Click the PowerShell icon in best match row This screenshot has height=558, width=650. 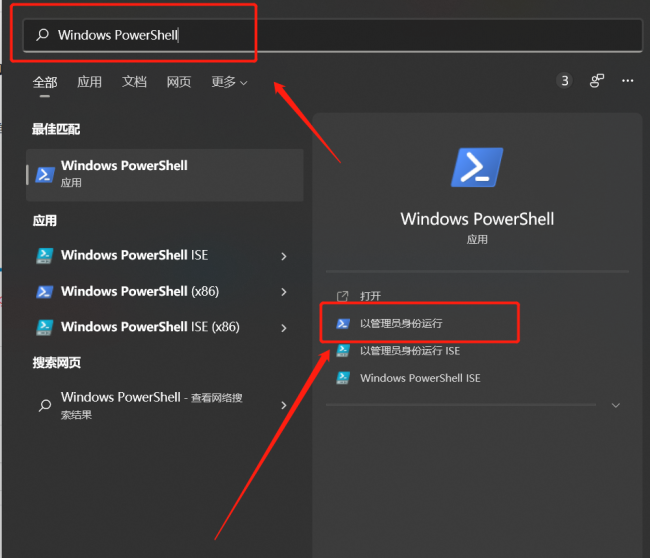coord(45,175)
